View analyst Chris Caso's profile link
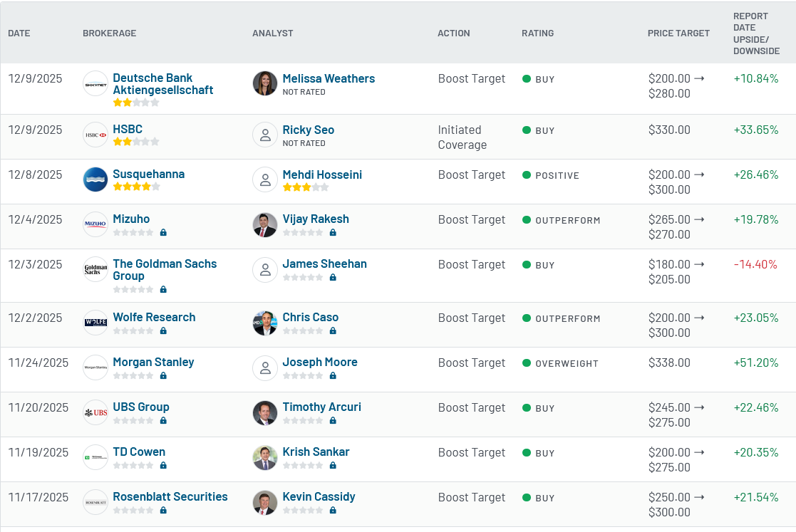Viewport: 796px width, 532px height. 310,317
